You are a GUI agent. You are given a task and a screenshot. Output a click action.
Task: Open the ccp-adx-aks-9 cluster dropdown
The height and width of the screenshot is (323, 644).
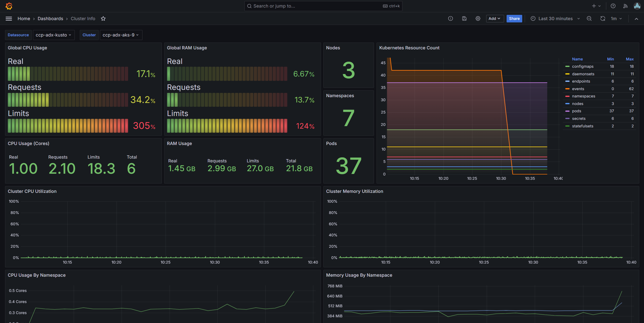tap(121, 35)
